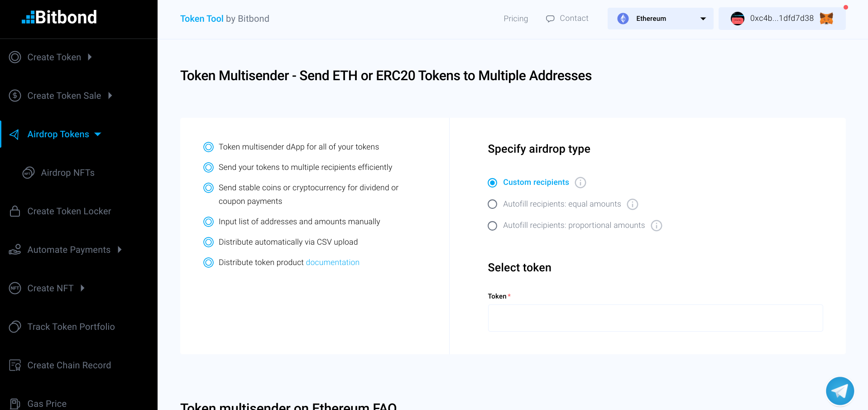Image resolution: width=868 pixels, height=410 pixels.
Task: Open the Pricing page link
Action: pos(516,19)
